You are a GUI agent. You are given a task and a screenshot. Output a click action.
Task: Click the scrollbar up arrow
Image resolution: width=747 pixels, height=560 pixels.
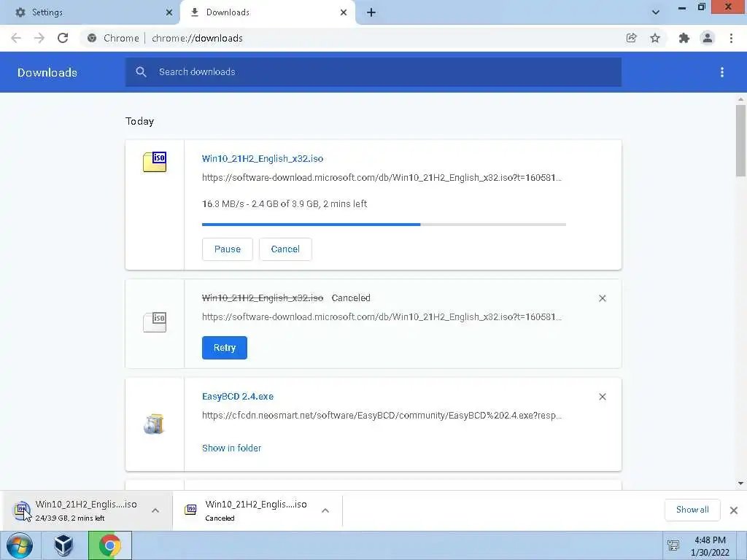[740, 99]
